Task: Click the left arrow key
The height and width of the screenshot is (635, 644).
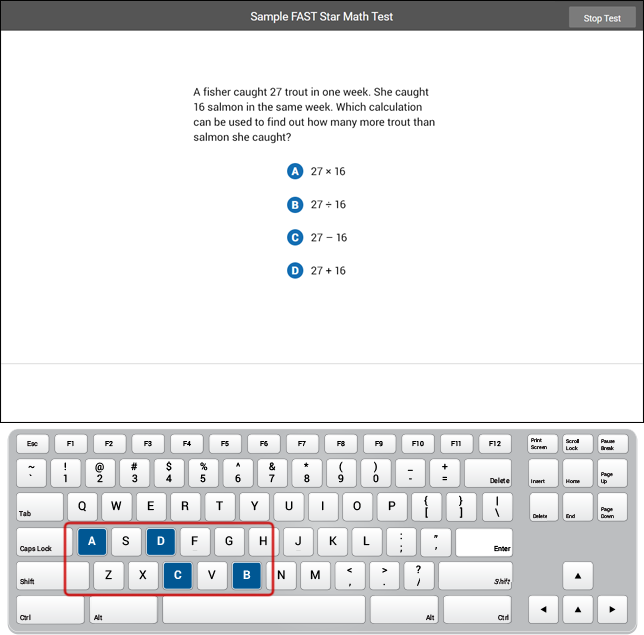Action: click(543, 608)
